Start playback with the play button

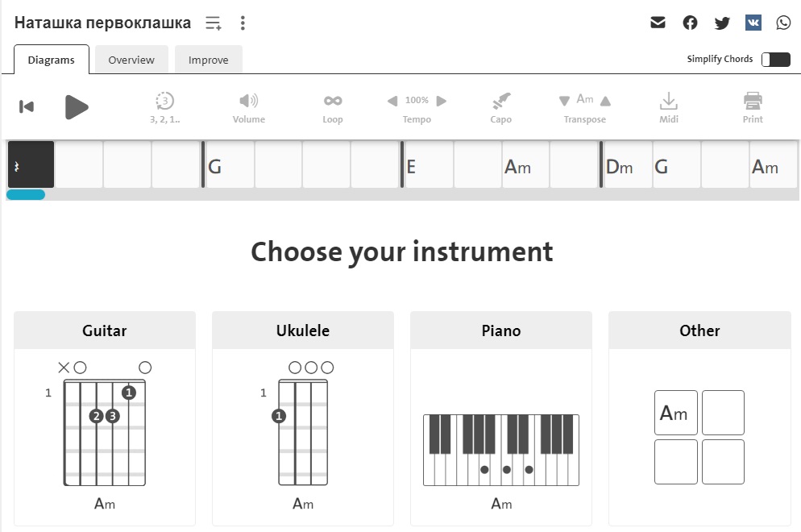tap(77, 107)
